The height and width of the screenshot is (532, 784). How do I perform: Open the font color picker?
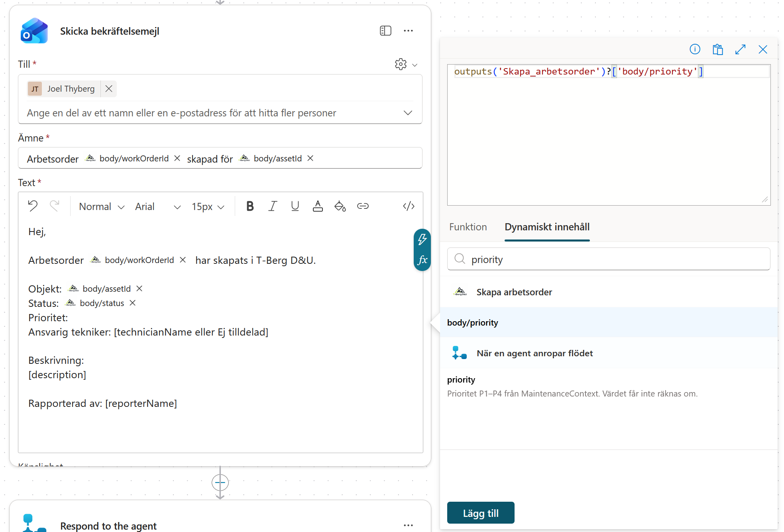pyautogui.click(x=318, y=206)
